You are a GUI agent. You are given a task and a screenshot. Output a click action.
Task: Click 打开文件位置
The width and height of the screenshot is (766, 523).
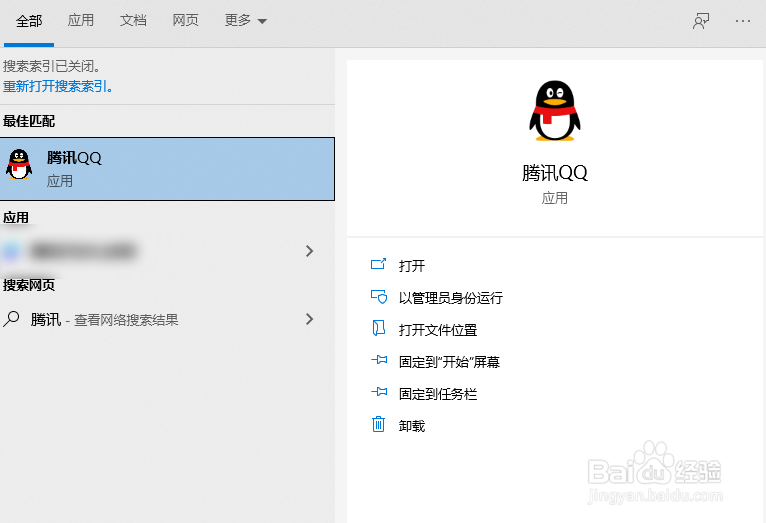tap(438, 330)
